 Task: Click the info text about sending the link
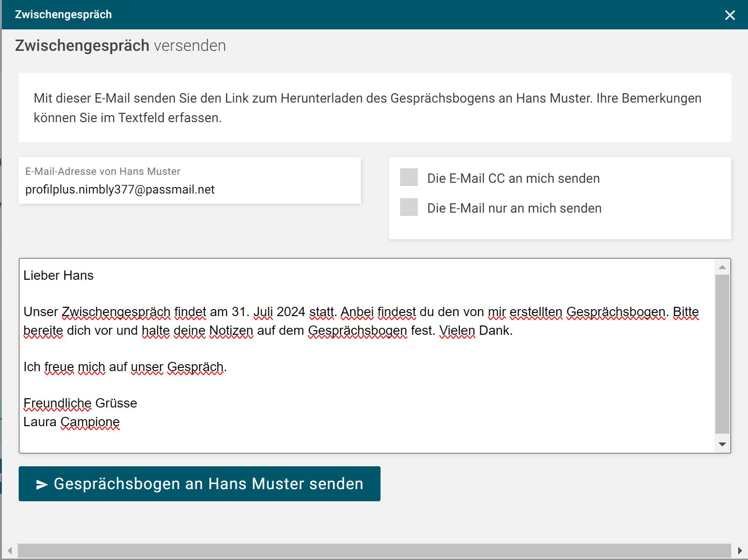coord(367,108)
